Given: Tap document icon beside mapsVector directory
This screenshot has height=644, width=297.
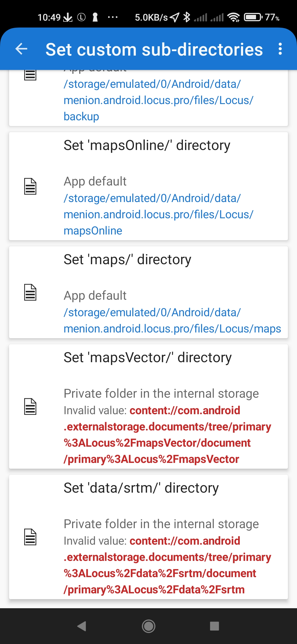Looking at the screenshot, I should tap(30, 406).
